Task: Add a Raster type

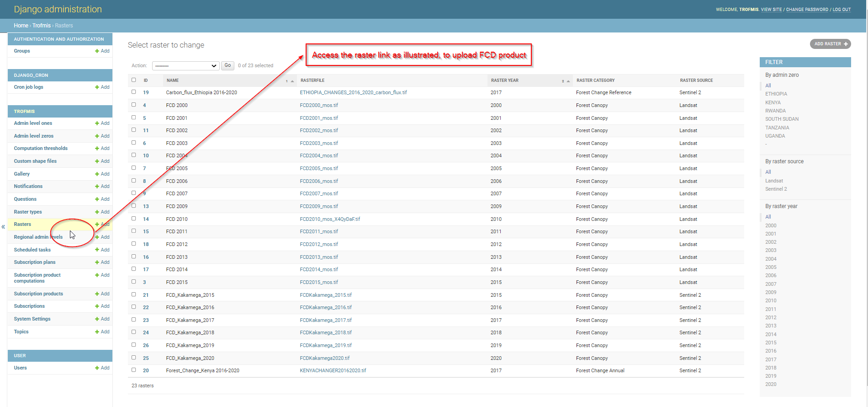Action: tap(102, 212)
